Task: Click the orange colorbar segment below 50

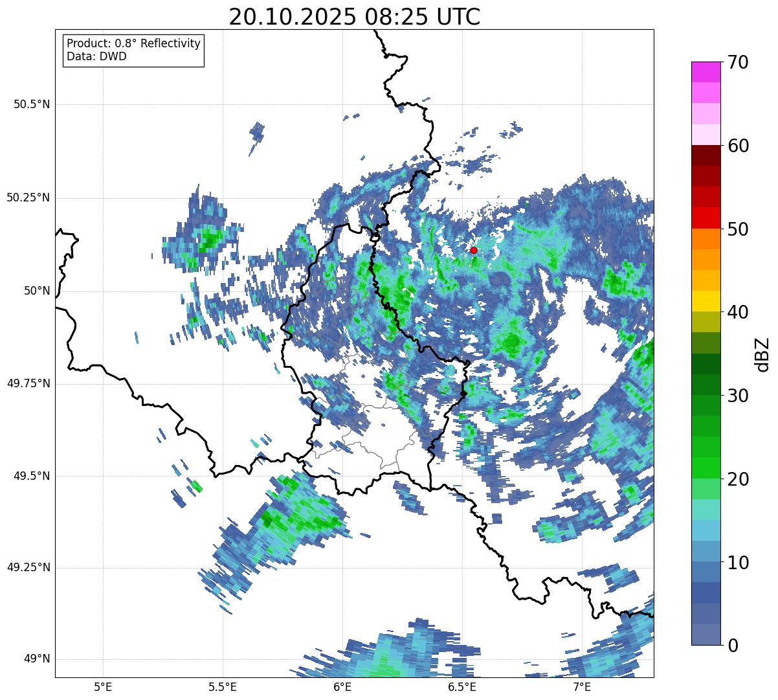Action: [x=706, y=239]
